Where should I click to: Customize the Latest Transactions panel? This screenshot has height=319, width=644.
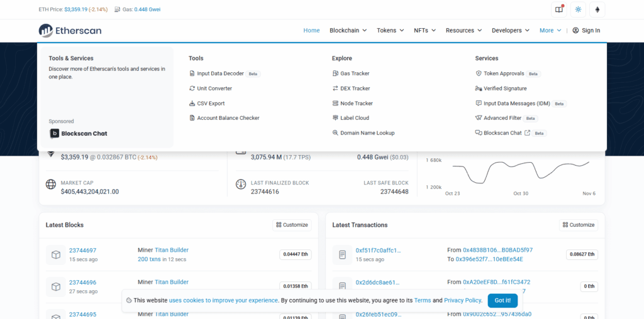click(x=579, y=225)
